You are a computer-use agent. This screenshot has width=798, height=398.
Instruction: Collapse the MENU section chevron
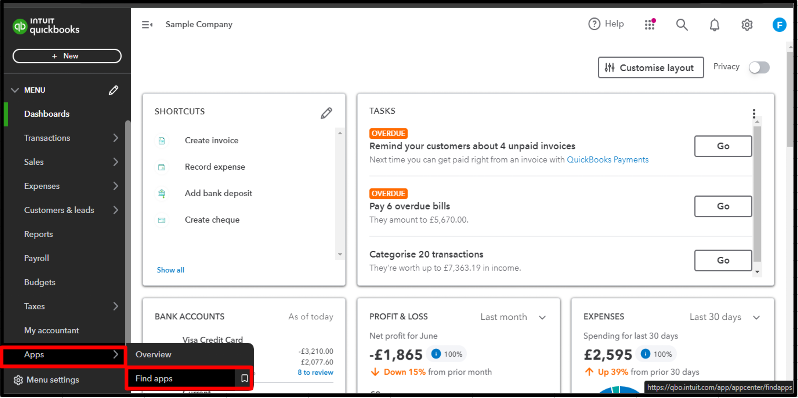pyautogui.click(x=15, y=90)
